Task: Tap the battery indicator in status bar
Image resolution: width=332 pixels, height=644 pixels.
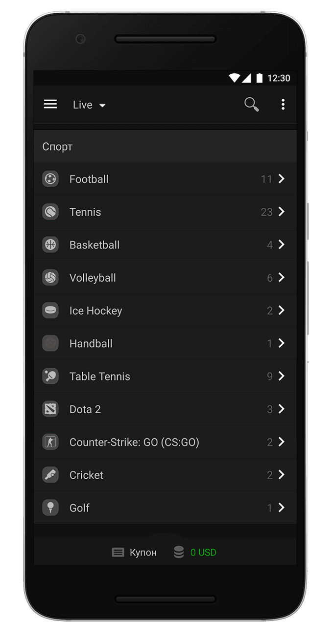Action: (x=259, y=78)
